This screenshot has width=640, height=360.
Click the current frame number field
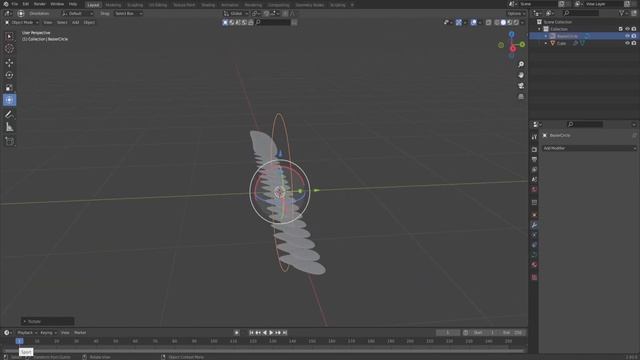(x=448, y=333)
